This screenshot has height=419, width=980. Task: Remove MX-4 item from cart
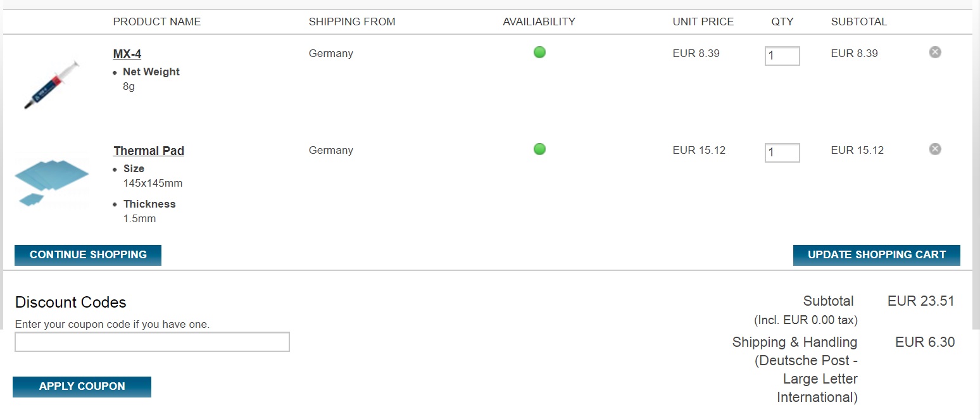pos(935,53)
